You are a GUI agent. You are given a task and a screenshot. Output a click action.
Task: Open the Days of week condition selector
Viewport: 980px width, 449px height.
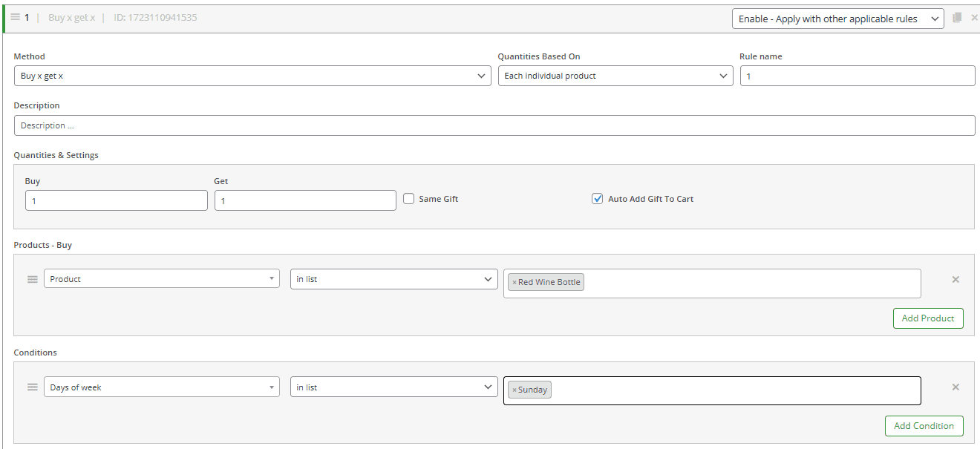(x=161, y=387)
